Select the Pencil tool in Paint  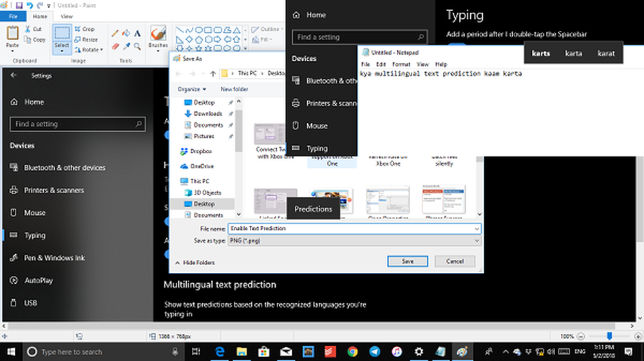115,33
